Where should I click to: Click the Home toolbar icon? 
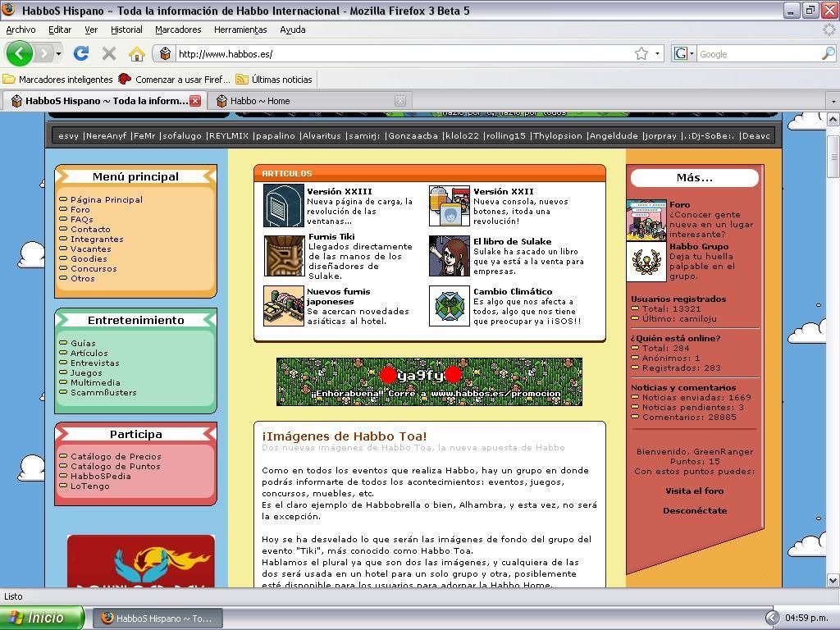pyautogui.click(x=136, y=53)
